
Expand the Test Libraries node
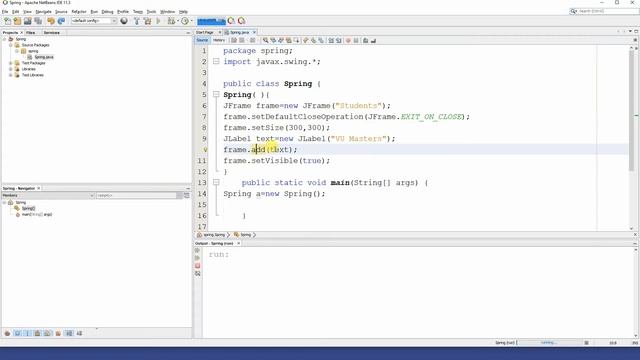pyautogui.click(x=11, y=75)
